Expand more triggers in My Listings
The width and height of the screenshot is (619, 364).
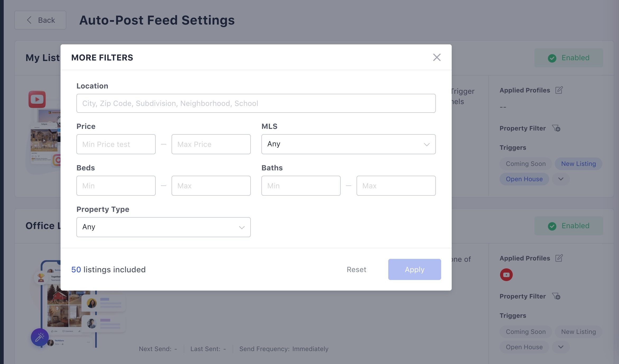click(561, 179)
